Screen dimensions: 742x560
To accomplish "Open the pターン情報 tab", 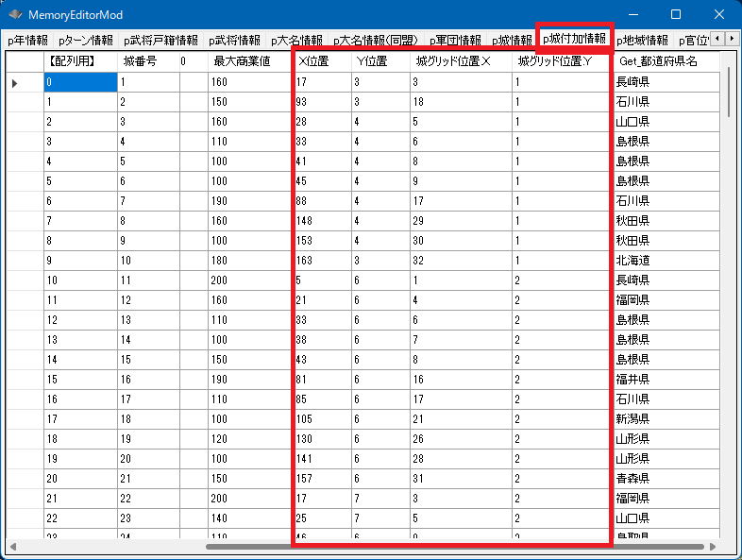I will coord(85,41).
